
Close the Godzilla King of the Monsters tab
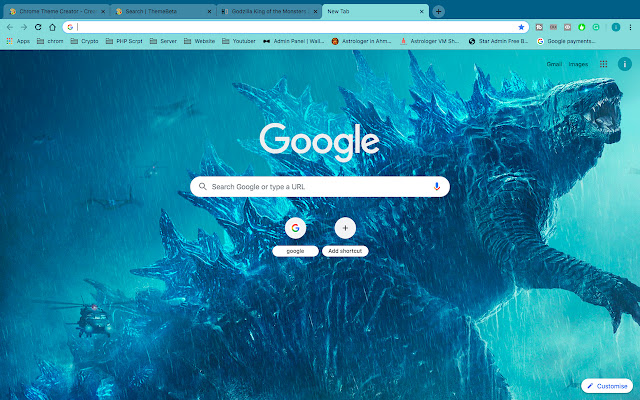[315, 11]
